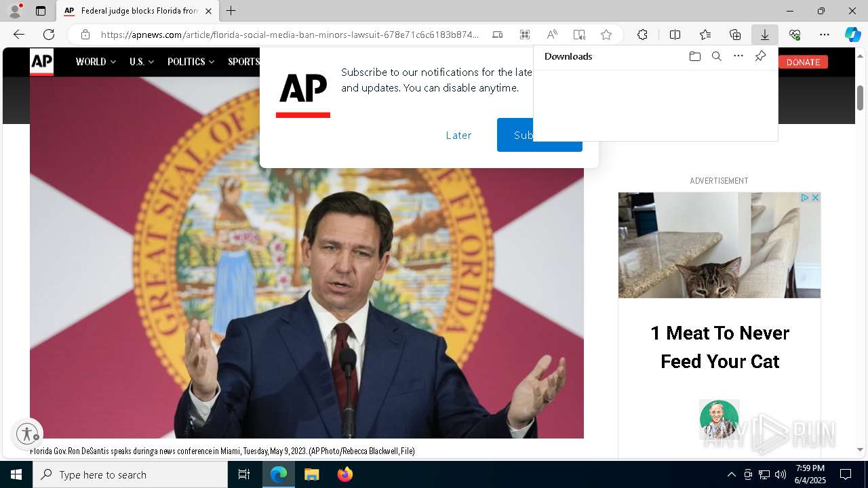Search downloads with magnifier icon
This screenshot has height=488, width=868.
(716, 56)
